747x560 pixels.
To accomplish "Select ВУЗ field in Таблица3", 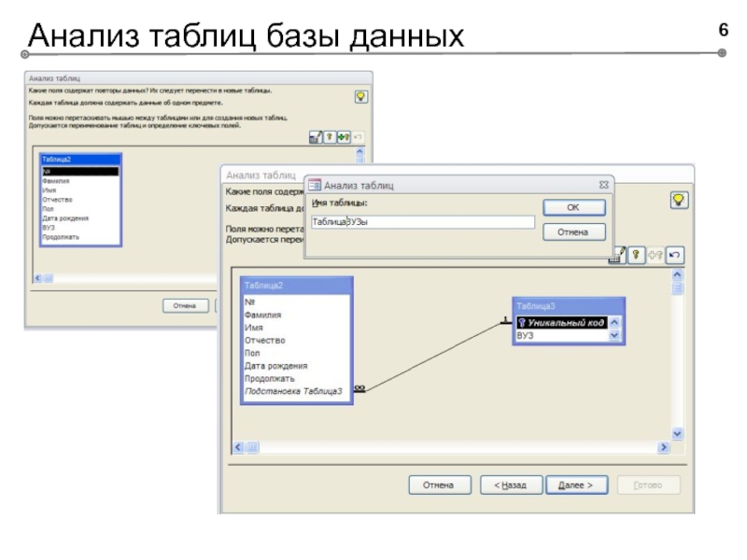I will pyautogui.click(x=562, y=335).
